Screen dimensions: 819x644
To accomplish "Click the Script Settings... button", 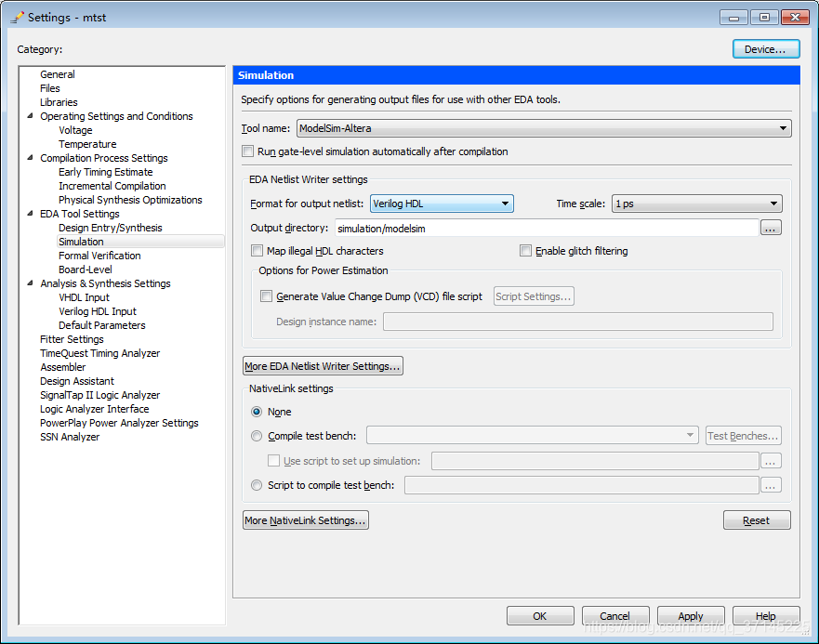I will [534, 296].
